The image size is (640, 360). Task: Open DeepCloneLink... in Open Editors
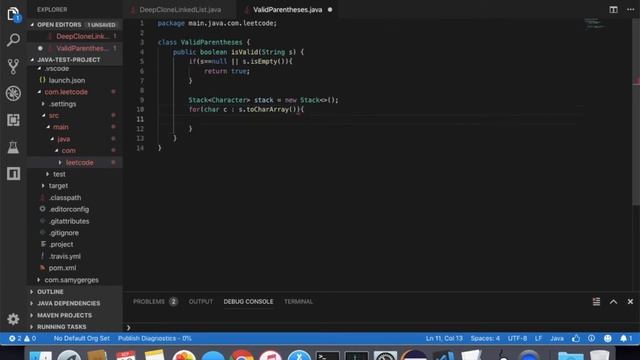75,36
